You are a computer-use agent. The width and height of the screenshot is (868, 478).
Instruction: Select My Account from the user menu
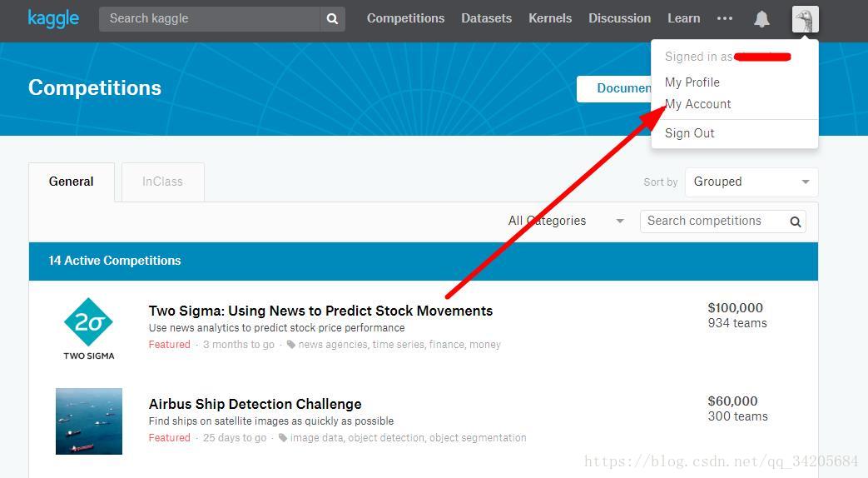[697, 104]
